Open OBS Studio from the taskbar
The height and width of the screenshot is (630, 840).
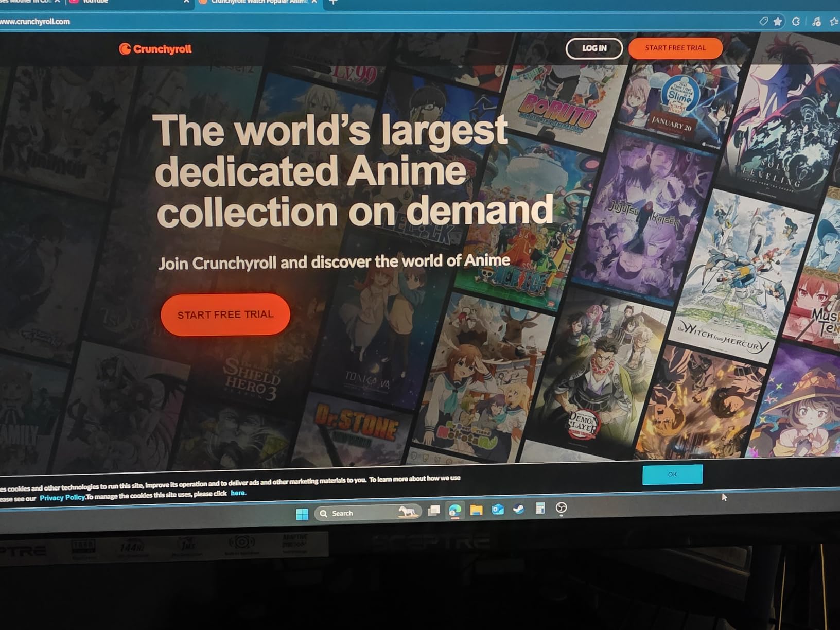tap(562, 508)
